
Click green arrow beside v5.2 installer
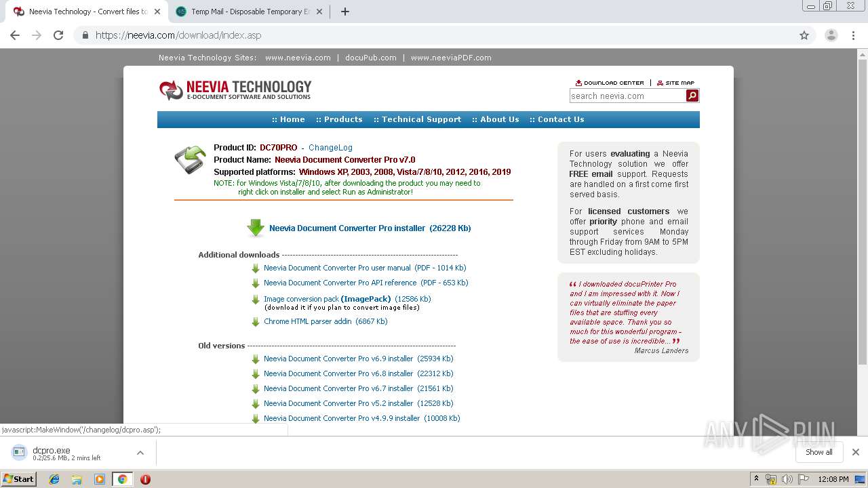click(x=256, y=404)
